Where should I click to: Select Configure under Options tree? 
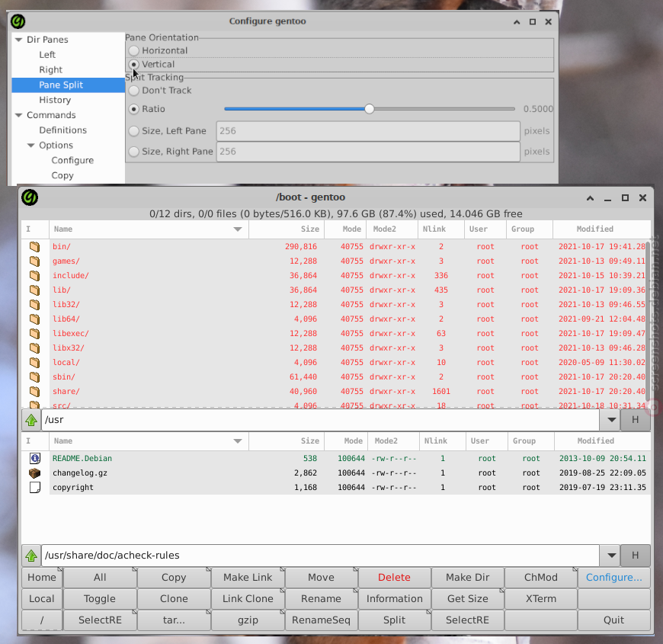click(x=72, y=161)
